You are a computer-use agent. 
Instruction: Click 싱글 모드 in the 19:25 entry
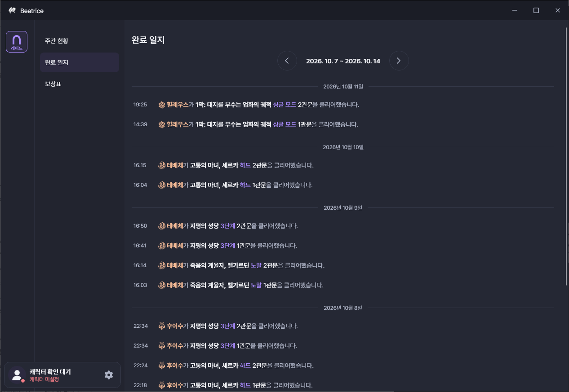click(284, 105)
